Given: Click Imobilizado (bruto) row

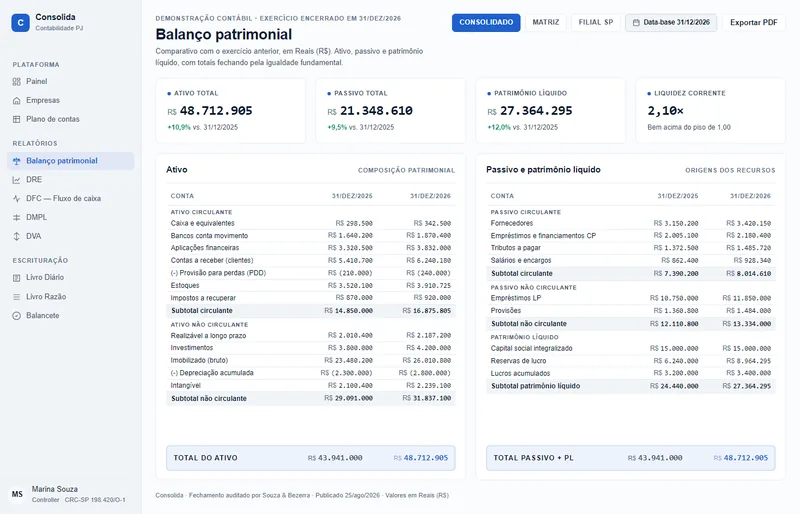Looking at the screenshot, I should pyautogui.click(x=311, y=361).
